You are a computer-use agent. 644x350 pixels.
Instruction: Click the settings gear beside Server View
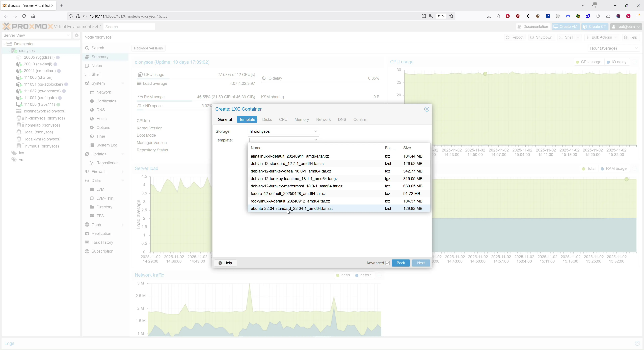76,35
